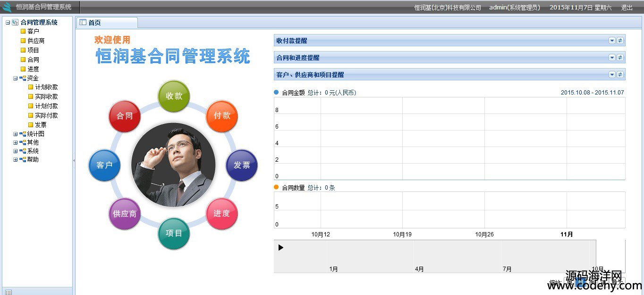This screenshot has height=295, width=644.
Task: Click the sidebar collapse splitter handle
Action: [74, 161]
